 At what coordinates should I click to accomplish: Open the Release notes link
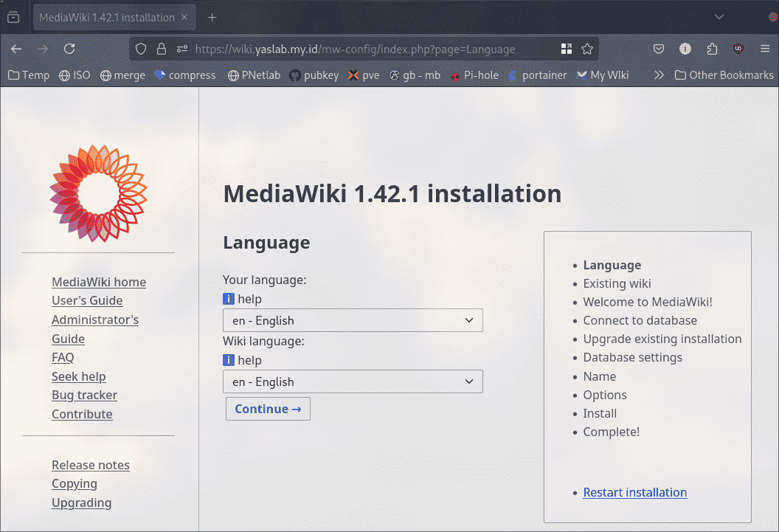pos(91,465)
